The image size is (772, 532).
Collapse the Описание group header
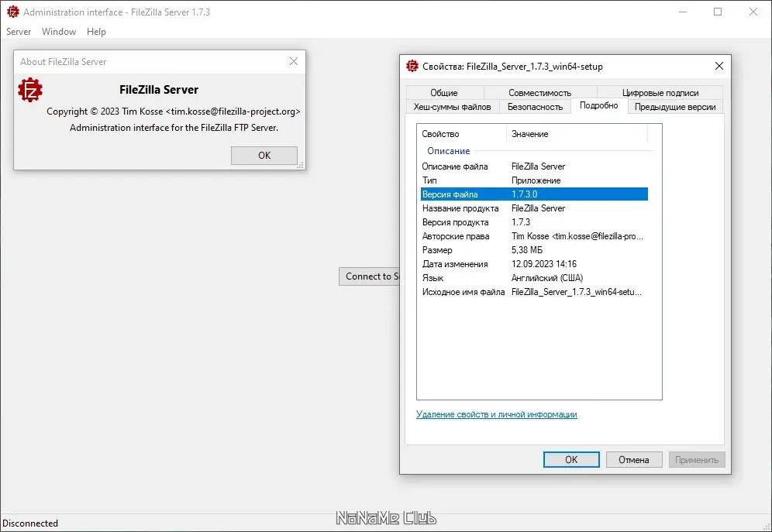449,151
